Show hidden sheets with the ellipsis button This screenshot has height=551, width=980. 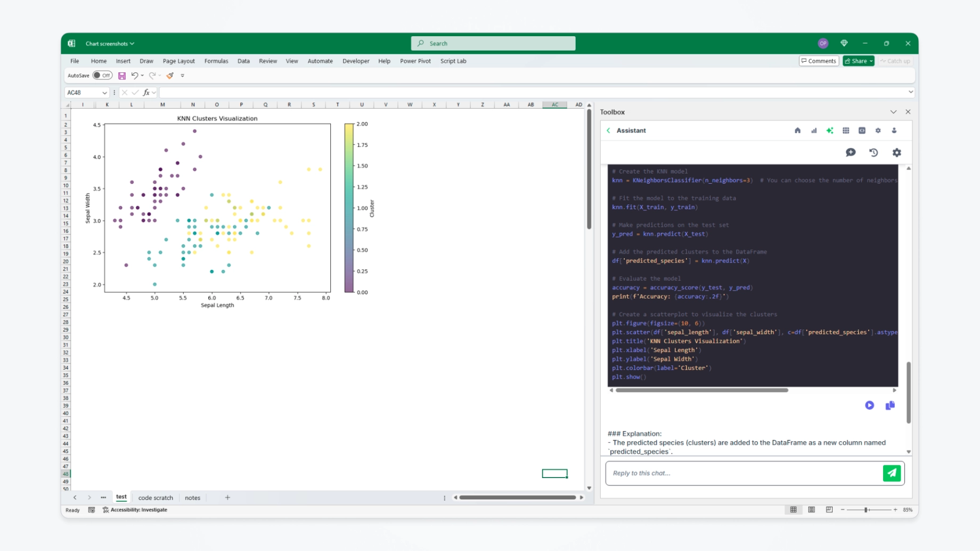(x=103, y=498)
